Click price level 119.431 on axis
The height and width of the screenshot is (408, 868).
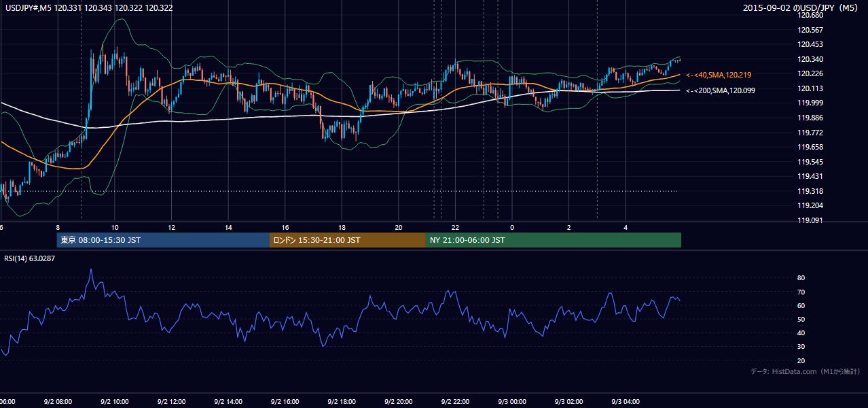pyautogui.click(x=810, y=176)
